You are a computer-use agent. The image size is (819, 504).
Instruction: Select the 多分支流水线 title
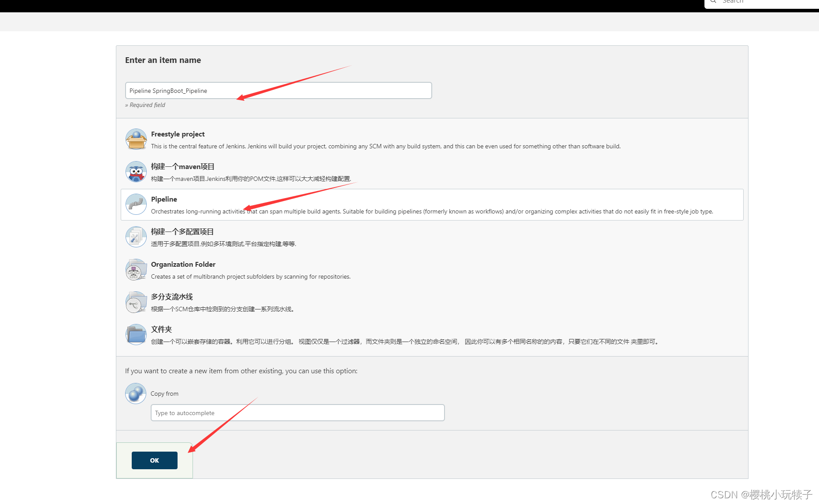click(x=172, y=297)
